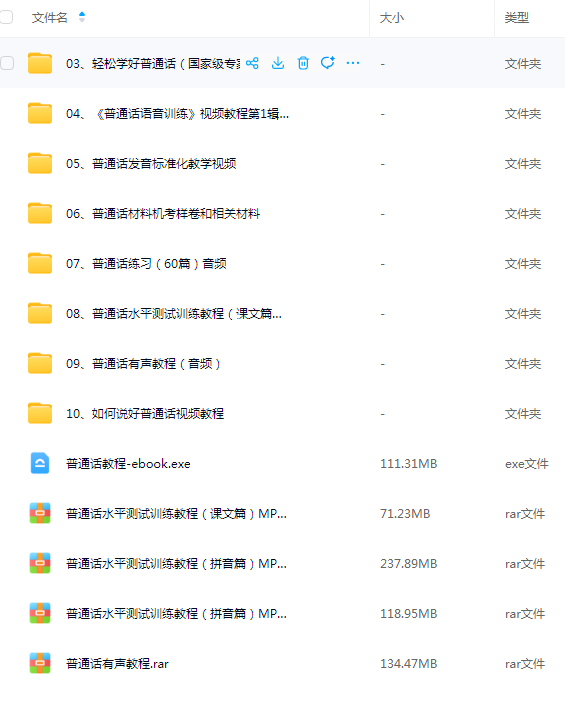
Task: Delete folder 03 using the trash icon
Action: point(303,63)
